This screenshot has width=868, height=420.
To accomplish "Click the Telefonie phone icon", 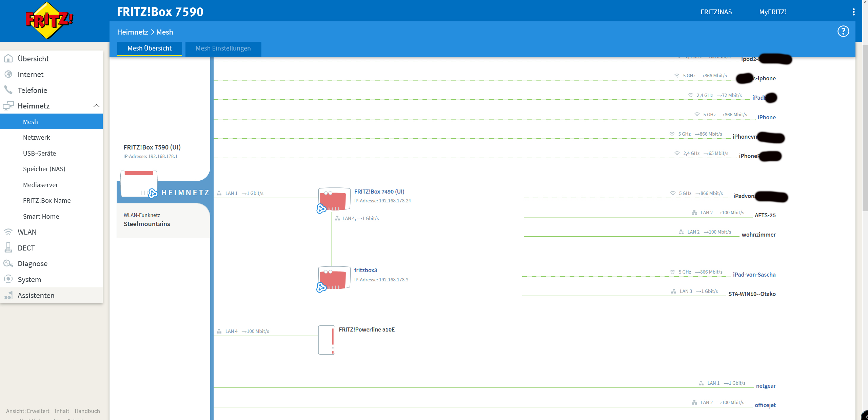I will click(x=8, y=90).
